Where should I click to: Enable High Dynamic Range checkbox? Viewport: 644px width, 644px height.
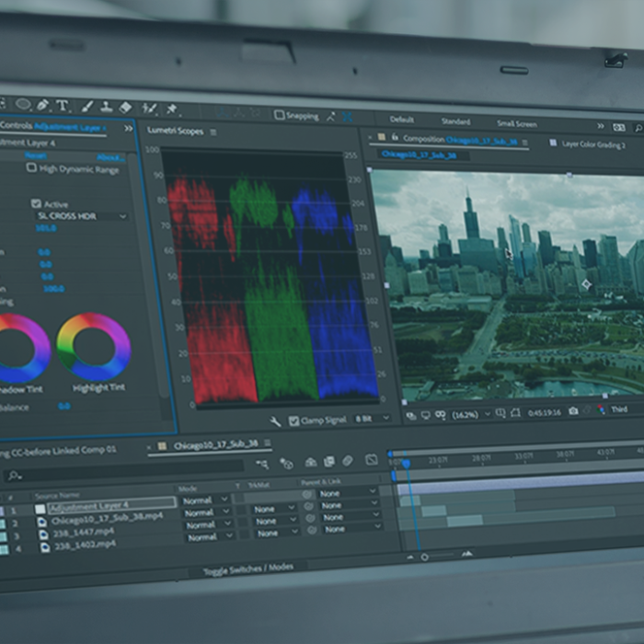click(31, 167)
